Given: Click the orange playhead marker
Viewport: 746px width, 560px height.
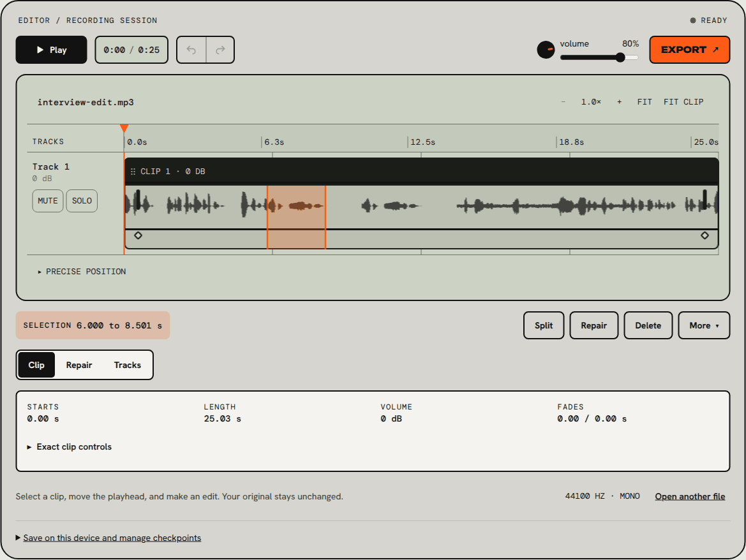Looking at the screenshot, I should click(x=124, y=128).
